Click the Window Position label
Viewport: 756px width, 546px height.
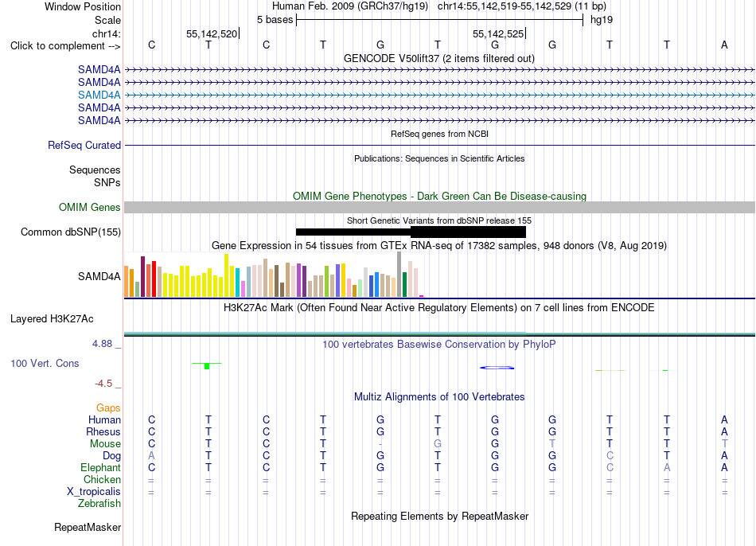click(83, 6)
